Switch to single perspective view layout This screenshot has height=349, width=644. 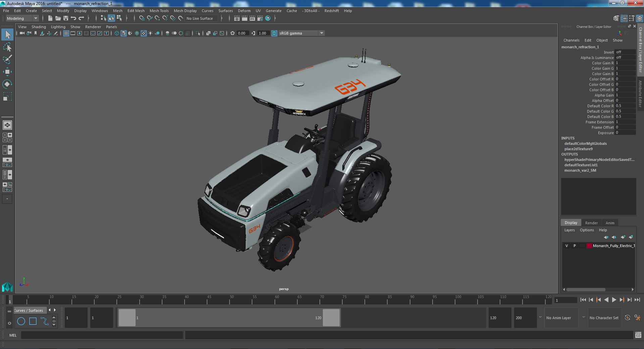pos(7,125)
